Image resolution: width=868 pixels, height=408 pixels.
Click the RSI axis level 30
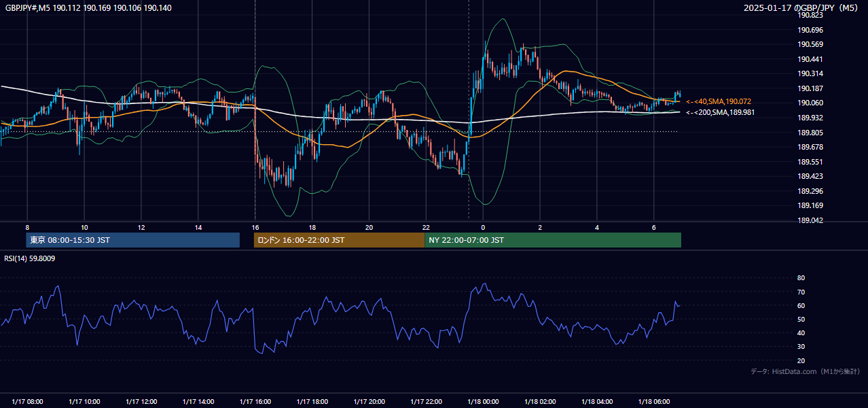[801, 347]
